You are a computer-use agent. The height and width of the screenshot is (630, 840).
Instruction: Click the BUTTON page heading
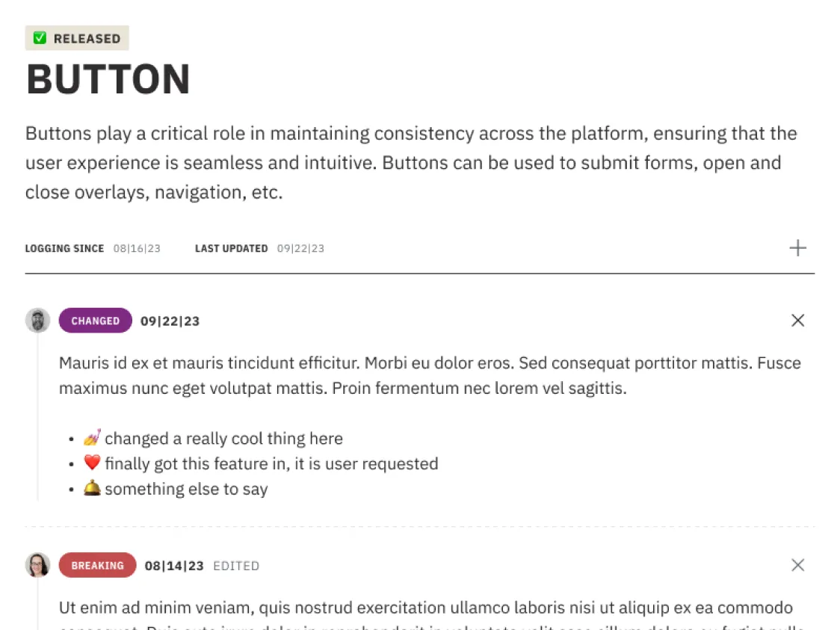click(108, 79)
